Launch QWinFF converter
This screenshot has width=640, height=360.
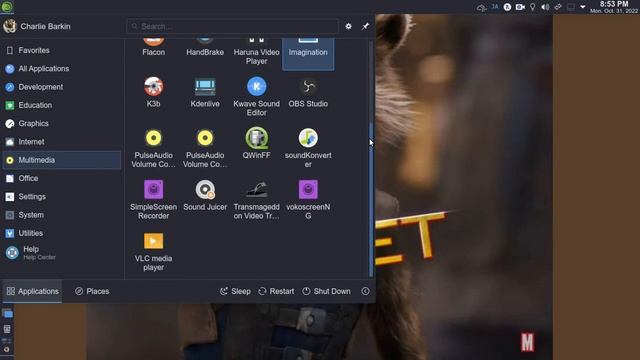point(256,144)
